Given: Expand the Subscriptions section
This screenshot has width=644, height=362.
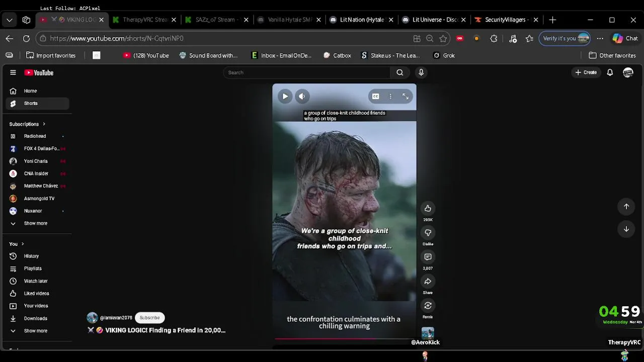Looking at the screenshot, I should coord(27,124).
